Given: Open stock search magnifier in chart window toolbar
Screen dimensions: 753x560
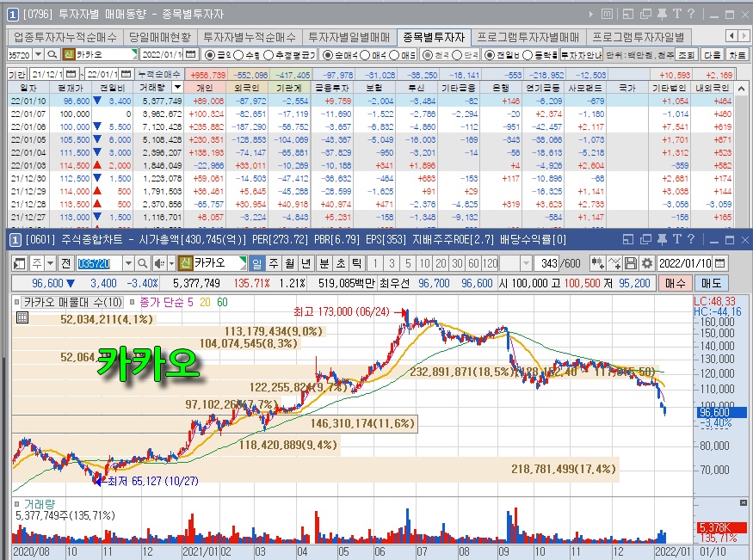Looking at the screenshot, I should [142, 263].
